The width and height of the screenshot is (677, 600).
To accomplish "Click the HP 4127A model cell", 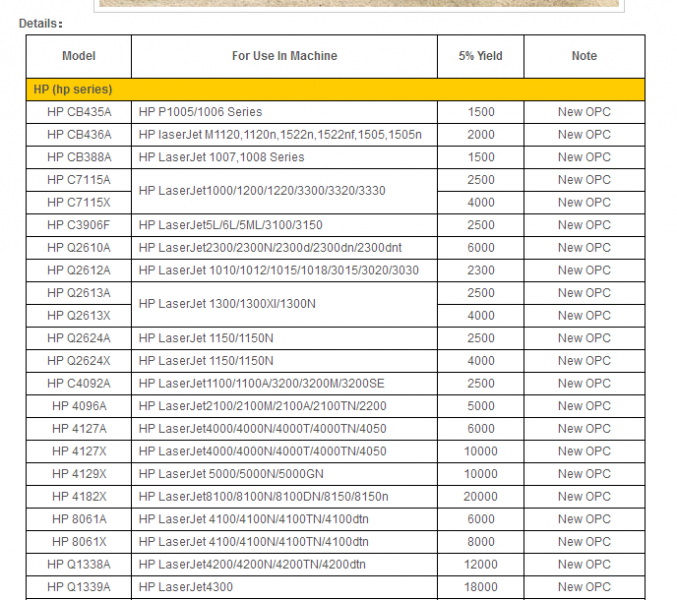I will 79,429.
